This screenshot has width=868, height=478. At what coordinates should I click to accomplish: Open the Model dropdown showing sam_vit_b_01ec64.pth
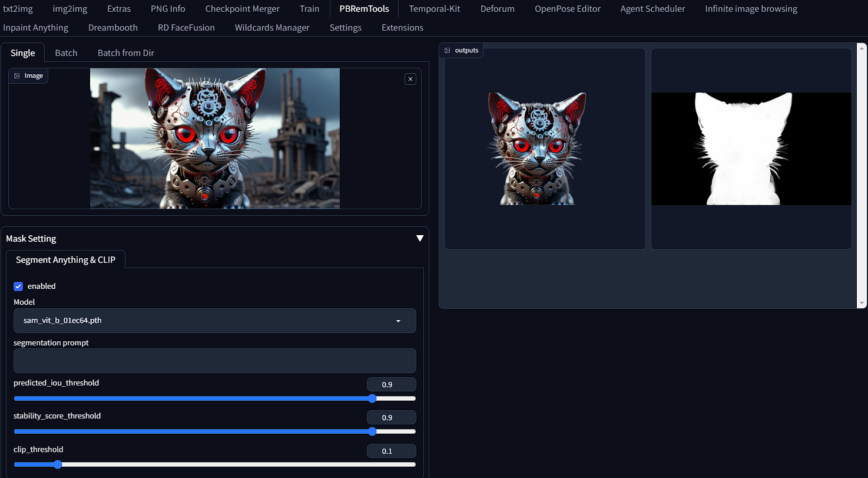point(214,321)
